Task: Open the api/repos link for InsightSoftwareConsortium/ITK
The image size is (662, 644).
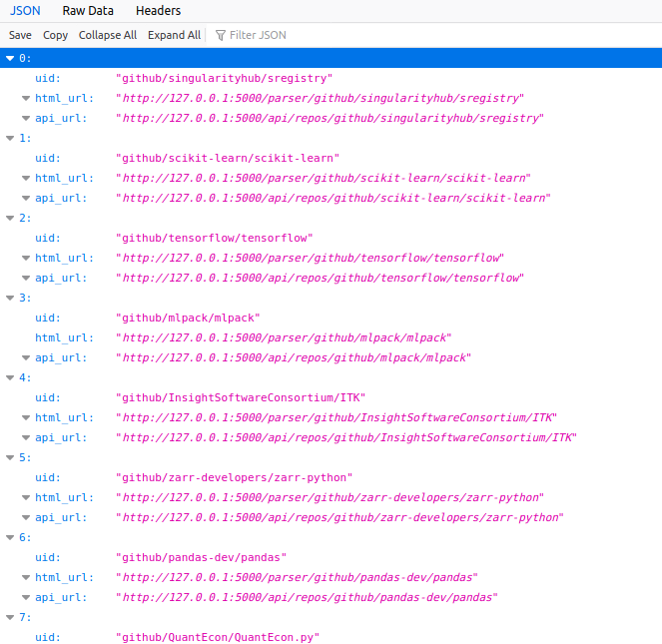Action: point(346,437)
